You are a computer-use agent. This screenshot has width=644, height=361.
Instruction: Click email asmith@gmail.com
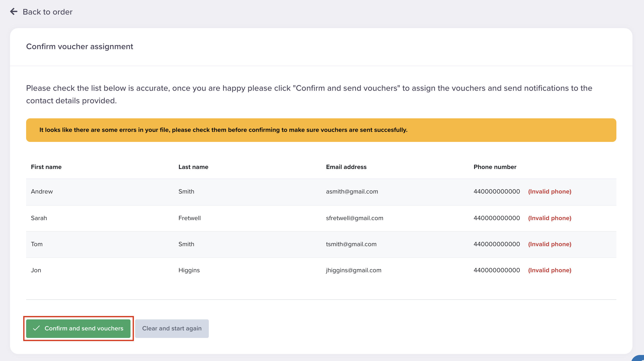352,192
